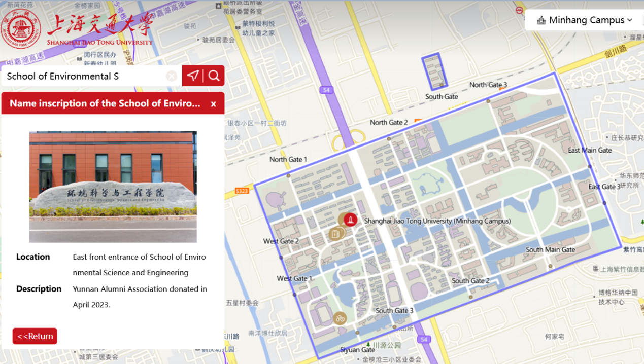Click the Description field label
Image resolution: width=644 pixels, height=364 pixels.
coord(39,289)
